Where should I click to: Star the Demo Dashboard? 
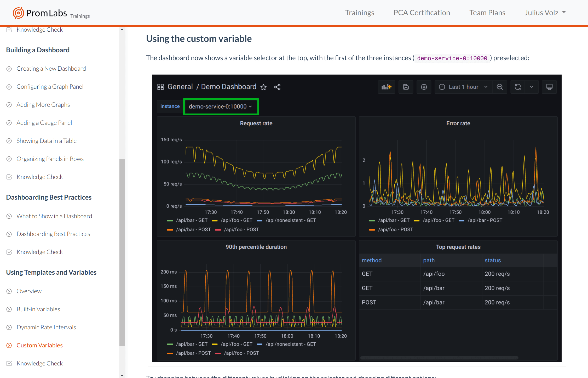pyautogui.click(x=264, y=87)
